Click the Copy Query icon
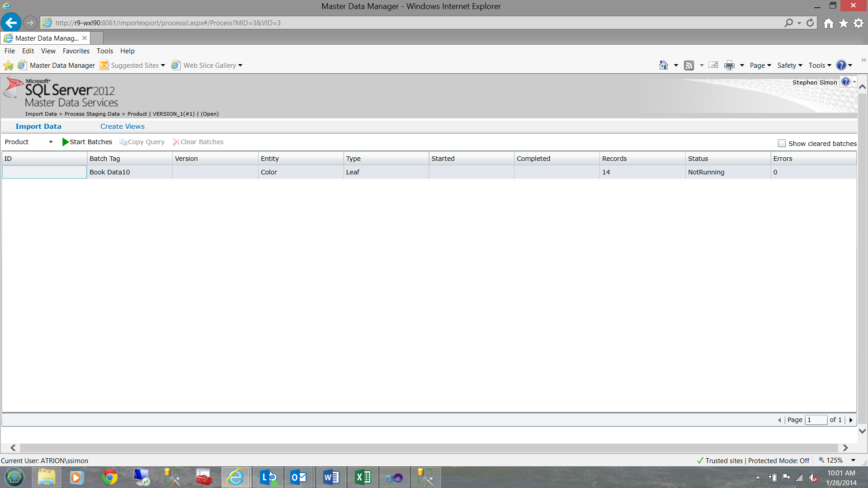 (x=123, y=142)
